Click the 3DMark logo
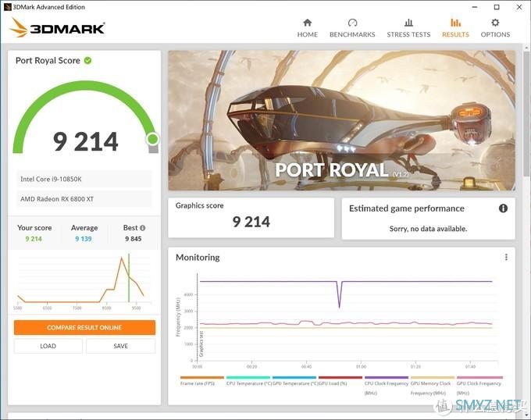The image size is (531, 420). click(x=57, y=27)
